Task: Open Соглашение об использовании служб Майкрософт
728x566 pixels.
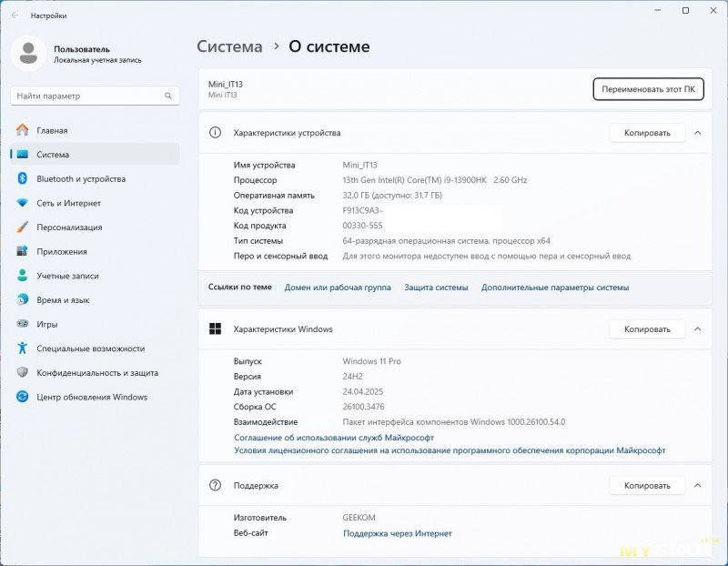Action: pos(334,438)
